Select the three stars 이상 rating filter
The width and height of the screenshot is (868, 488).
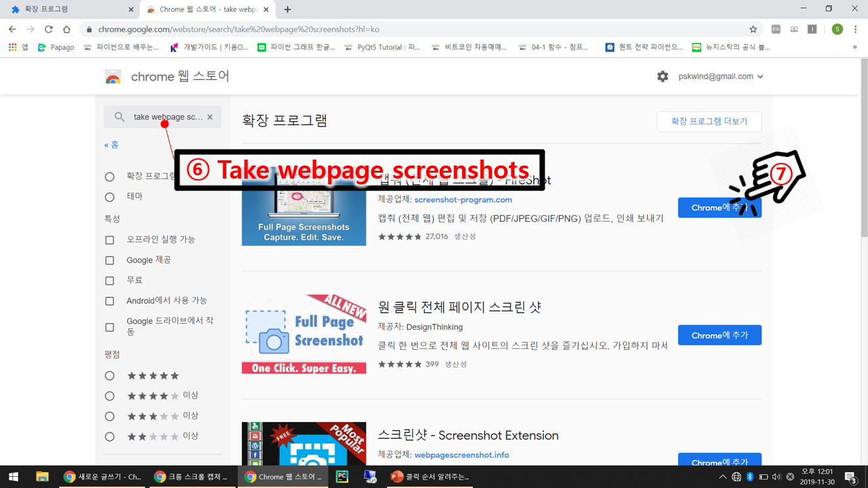point(110,417)
